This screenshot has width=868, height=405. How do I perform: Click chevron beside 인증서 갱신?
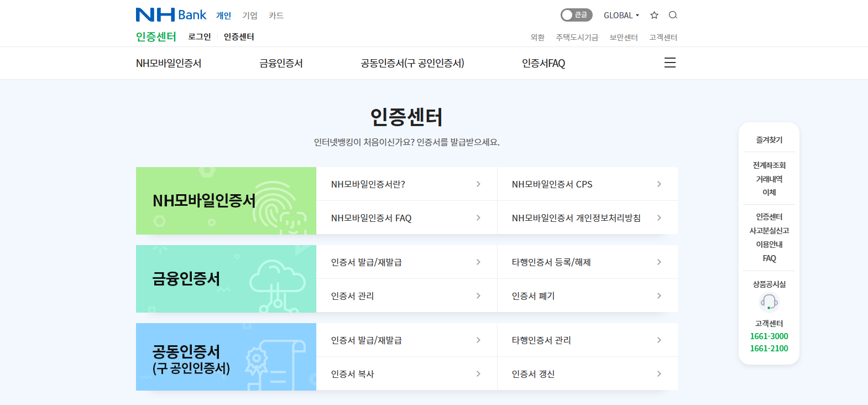click(659, 374)
